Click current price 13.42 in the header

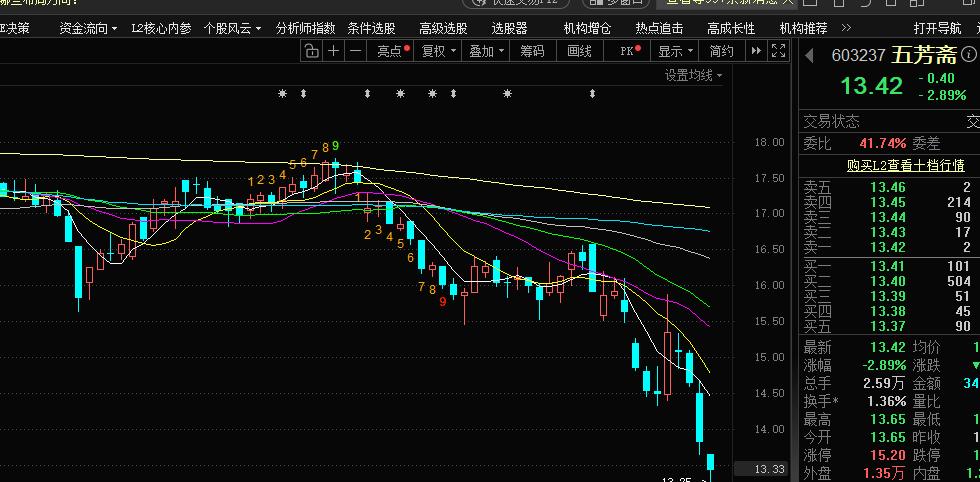pyautogui.click(x=872, y=86)
